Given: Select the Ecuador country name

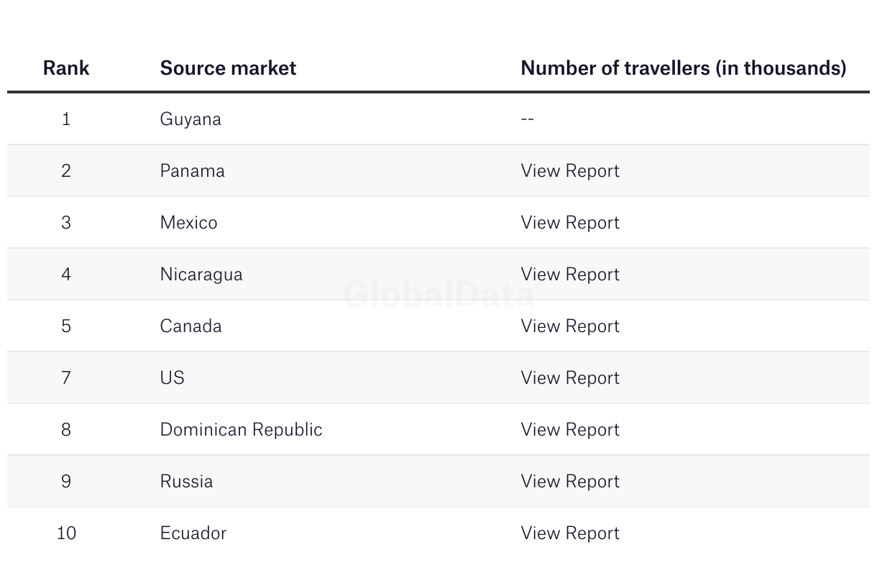Looking at the screenshot, I should (193, 533).
